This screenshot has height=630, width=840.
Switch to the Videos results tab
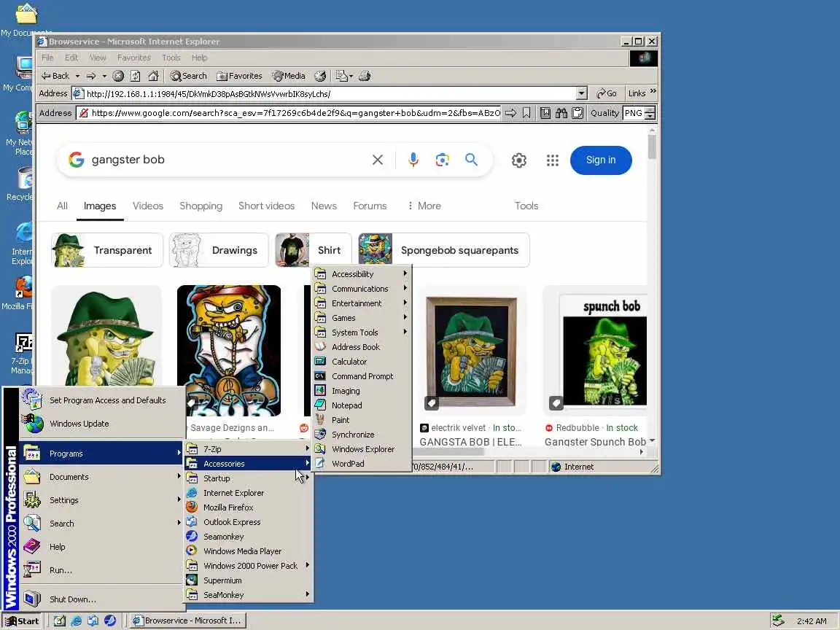tap(148, 206)
